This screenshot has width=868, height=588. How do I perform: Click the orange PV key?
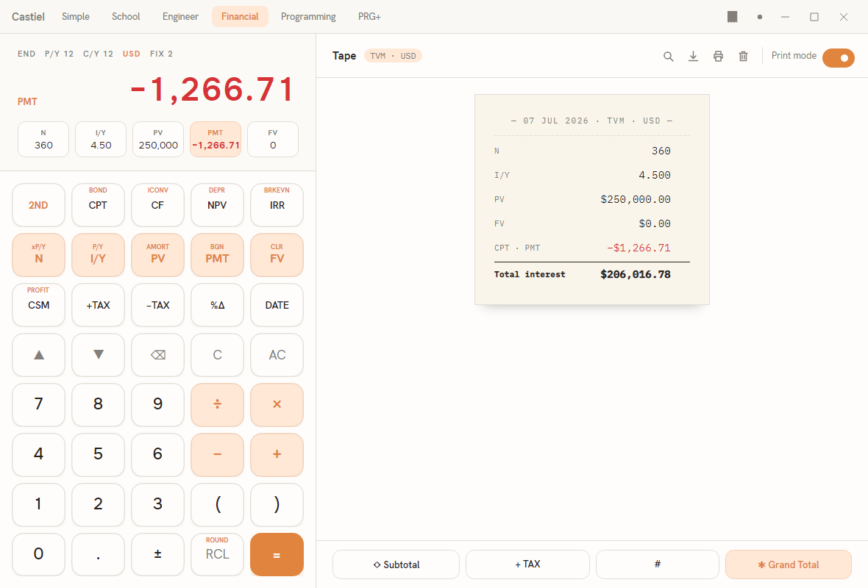[x=157, y=255]
